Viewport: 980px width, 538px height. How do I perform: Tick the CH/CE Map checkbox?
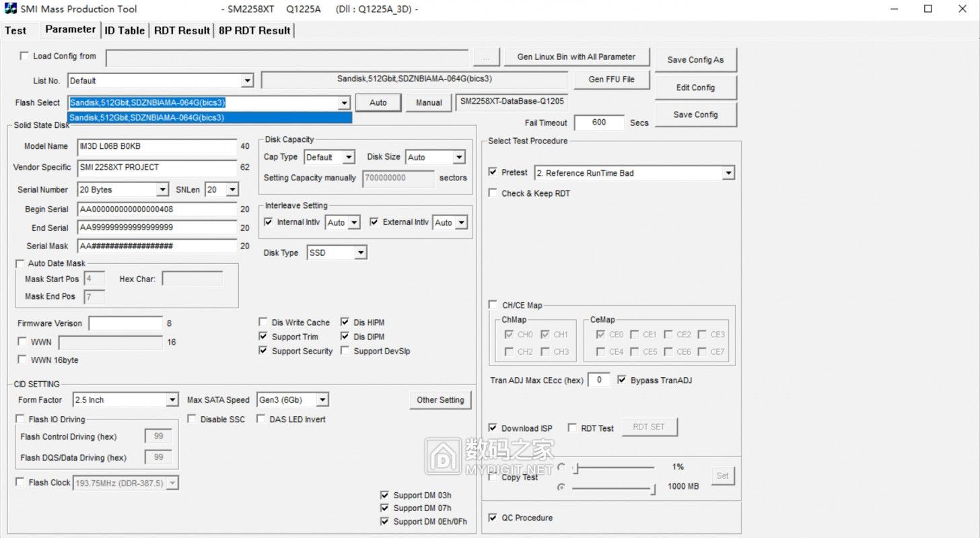493,305
